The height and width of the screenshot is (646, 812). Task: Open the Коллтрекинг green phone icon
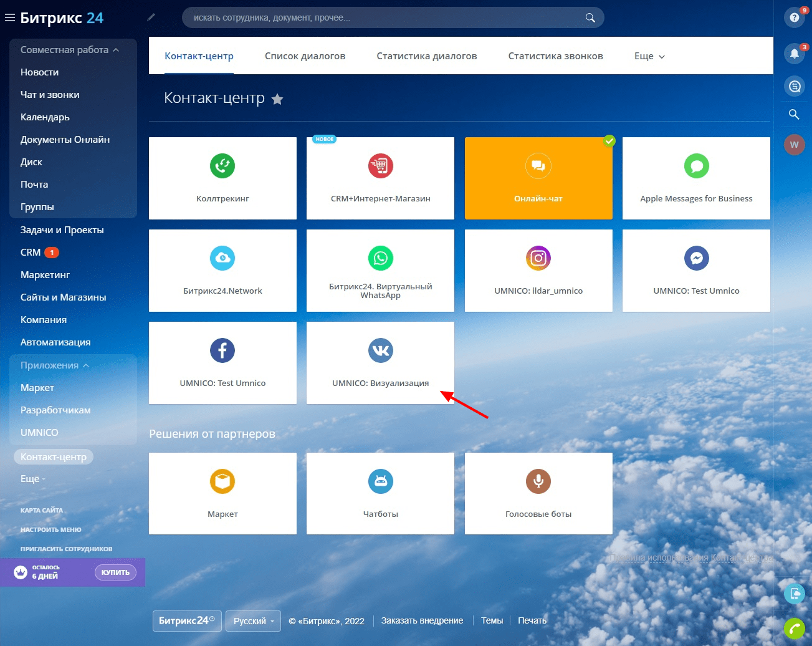(x=222, y=166)
